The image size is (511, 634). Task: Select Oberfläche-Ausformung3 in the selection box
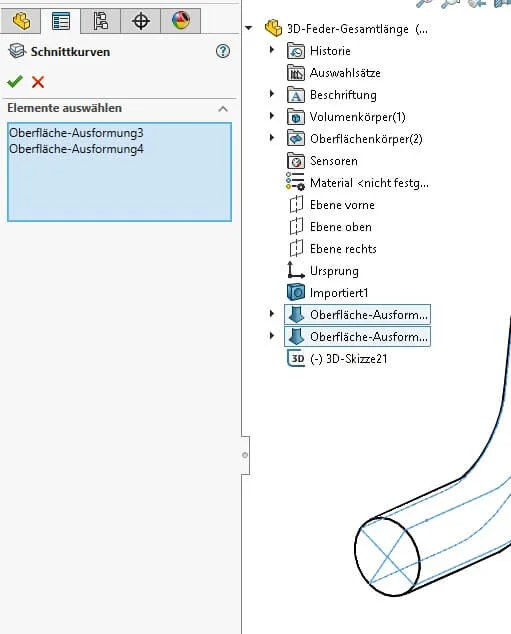[76, 133]
